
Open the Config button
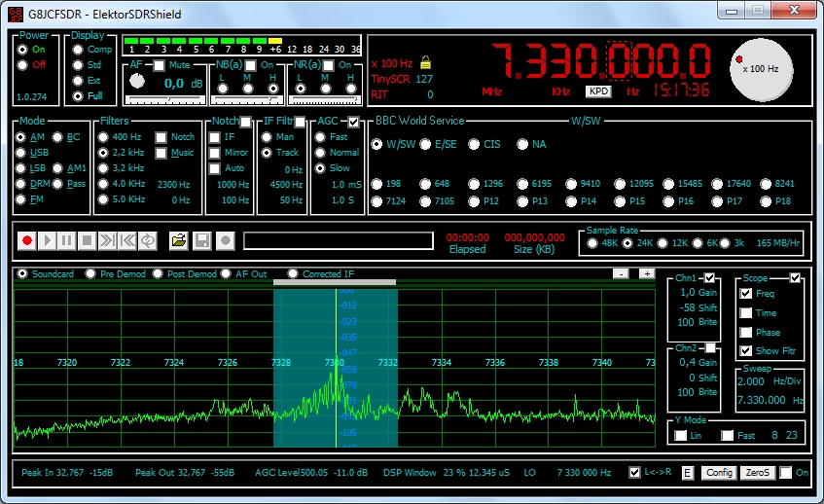(x=719, y=473)
